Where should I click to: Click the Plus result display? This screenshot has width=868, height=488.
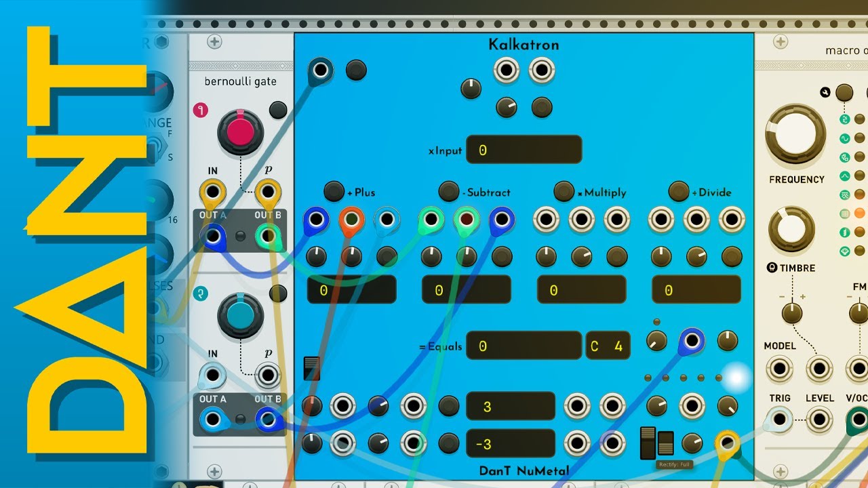click(351, 290)
